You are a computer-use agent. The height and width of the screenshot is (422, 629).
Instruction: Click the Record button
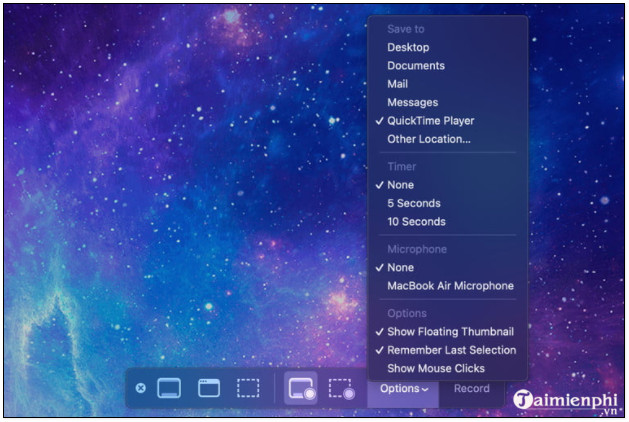[471, 388]
